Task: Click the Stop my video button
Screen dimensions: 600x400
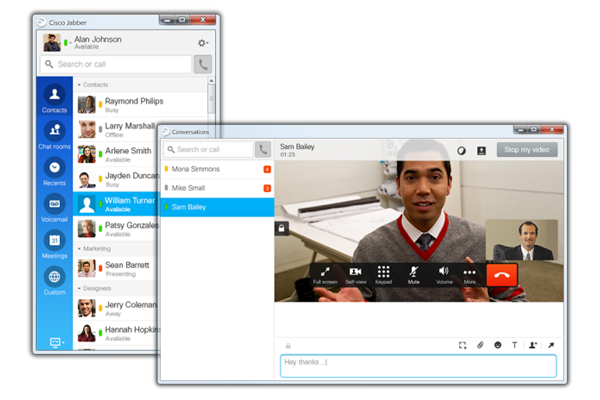Action: pos(527,149)
